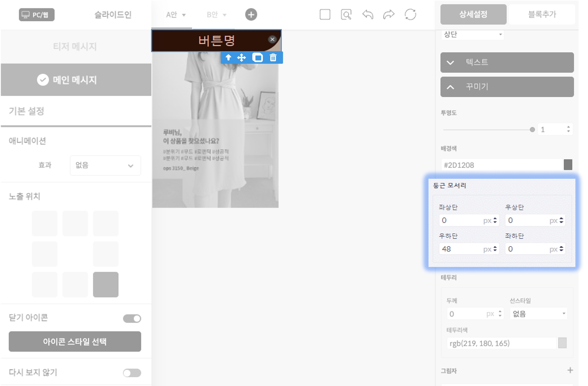The height and width of the screenshot is (386, 588).
Task: Expand the 텍스트 section
Action: 507,62
